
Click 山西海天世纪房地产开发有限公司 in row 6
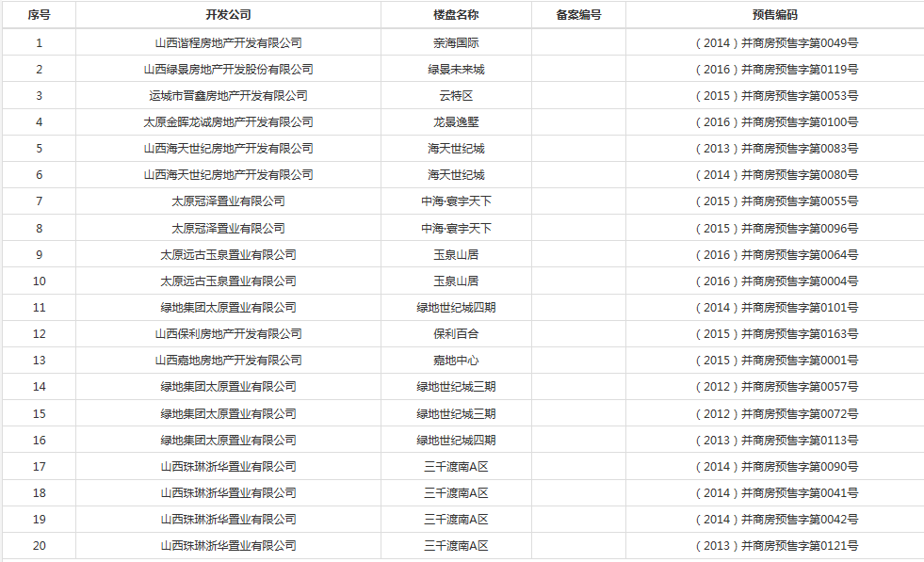[x=228, y=175]
